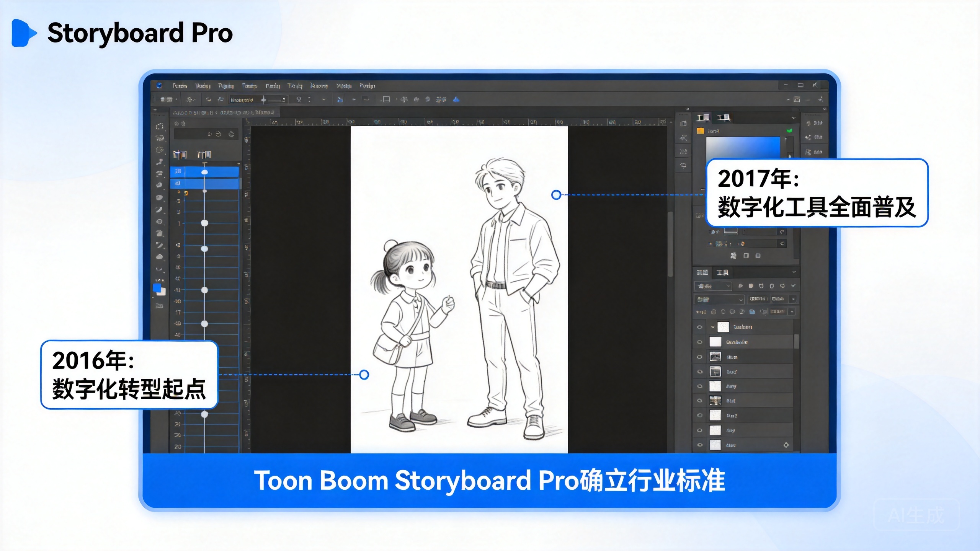
Task: Click the checkmark ending the layer shape icon row
Action: pyautogui.click(x=793, y=286)
